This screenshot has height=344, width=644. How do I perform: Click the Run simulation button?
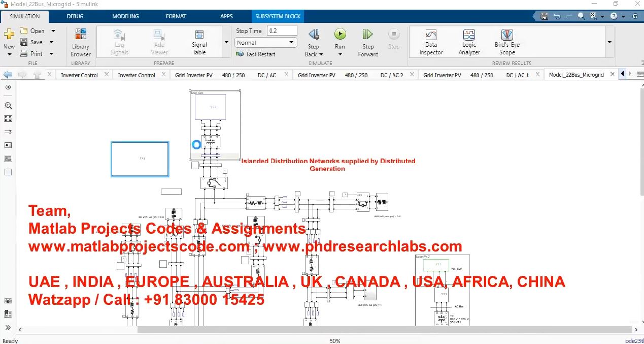340,35
